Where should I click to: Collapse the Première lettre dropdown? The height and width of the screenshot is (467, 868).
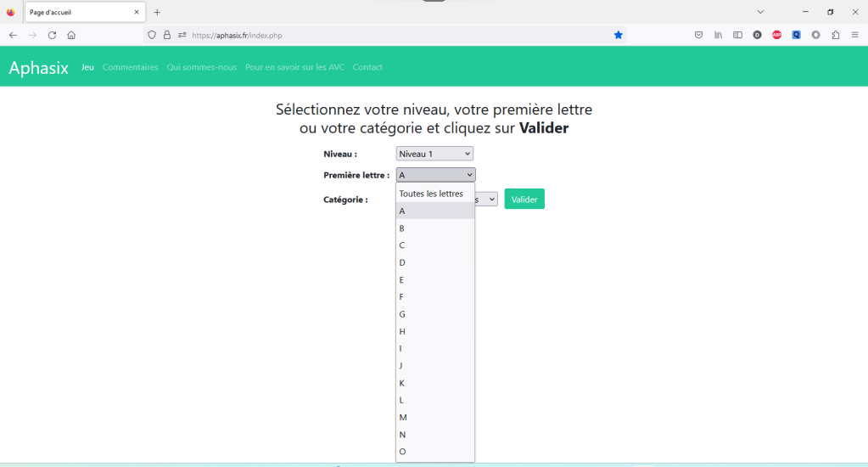coord(435,175)
